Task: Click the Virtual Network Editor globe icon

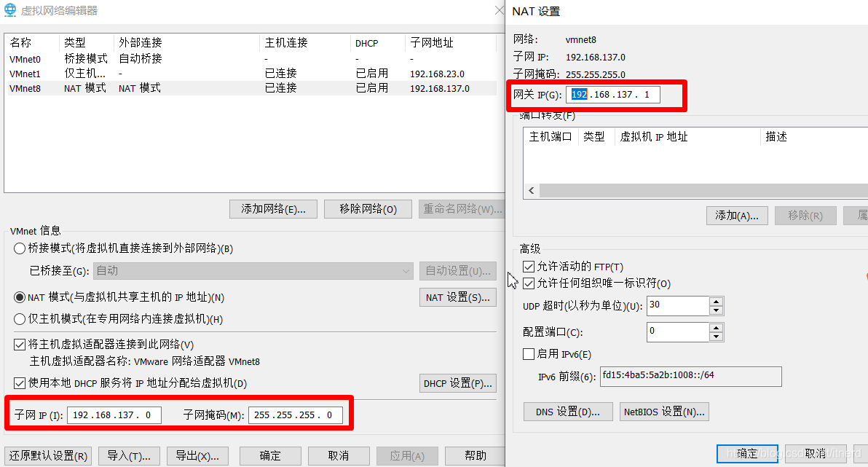Action: (10, 10)
